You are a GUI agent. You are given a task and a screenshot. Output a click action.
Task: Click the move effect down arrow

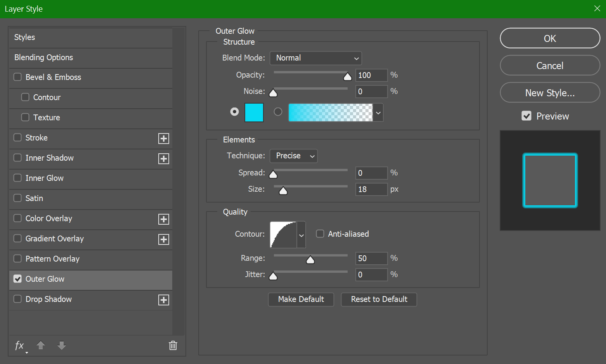pos(62,345)
